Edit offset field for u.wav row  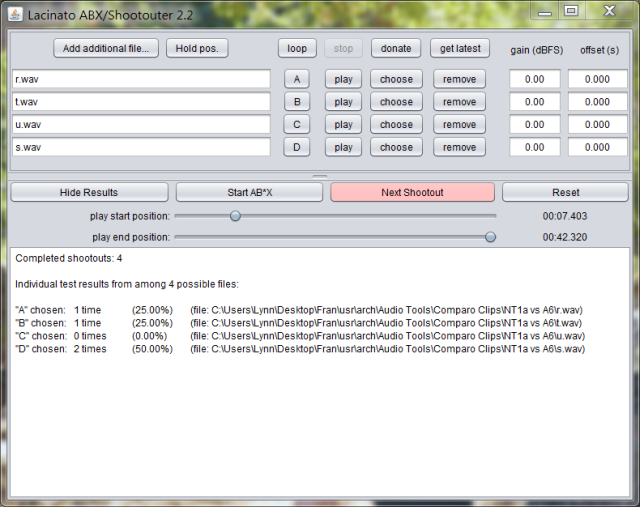click(x=598, y=125)
